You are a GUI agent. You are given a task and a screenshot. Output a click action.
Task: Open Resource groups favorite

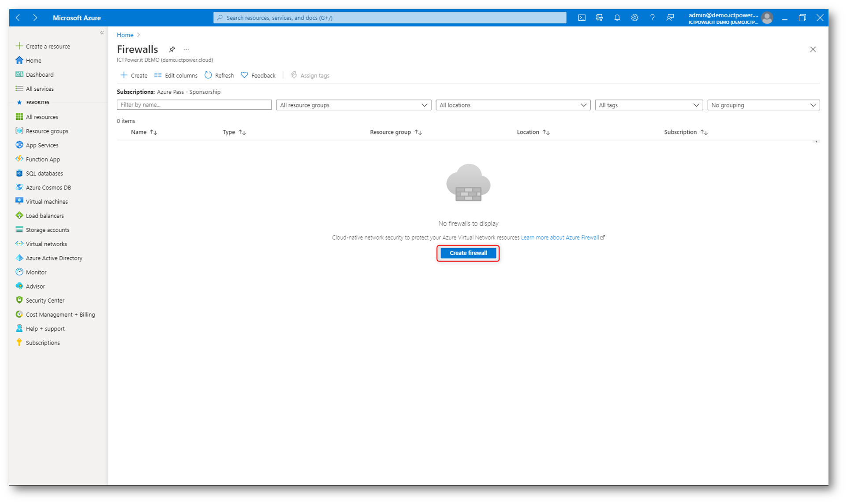[x=42, y=131]
